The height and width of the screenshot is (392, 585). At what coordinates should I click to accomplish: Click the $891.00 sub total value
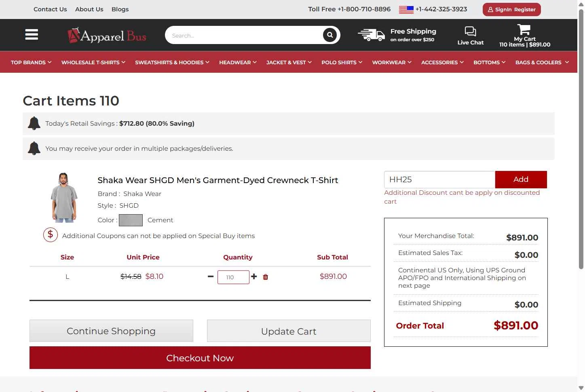333,276
